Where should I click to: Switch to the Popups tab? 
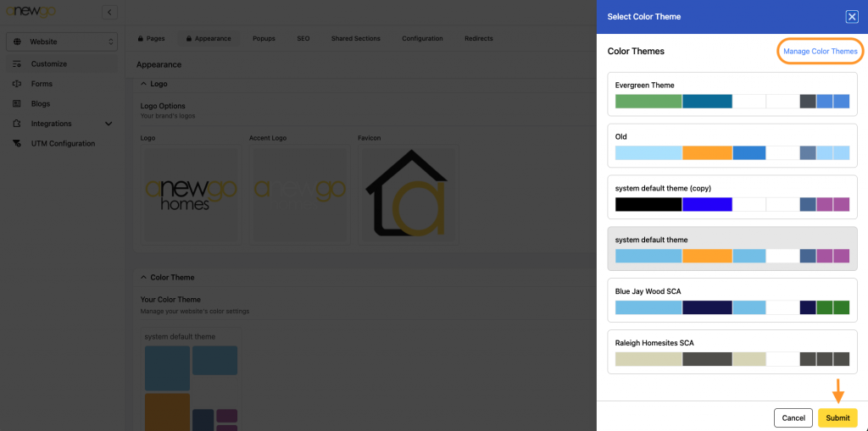pos(264,39)
